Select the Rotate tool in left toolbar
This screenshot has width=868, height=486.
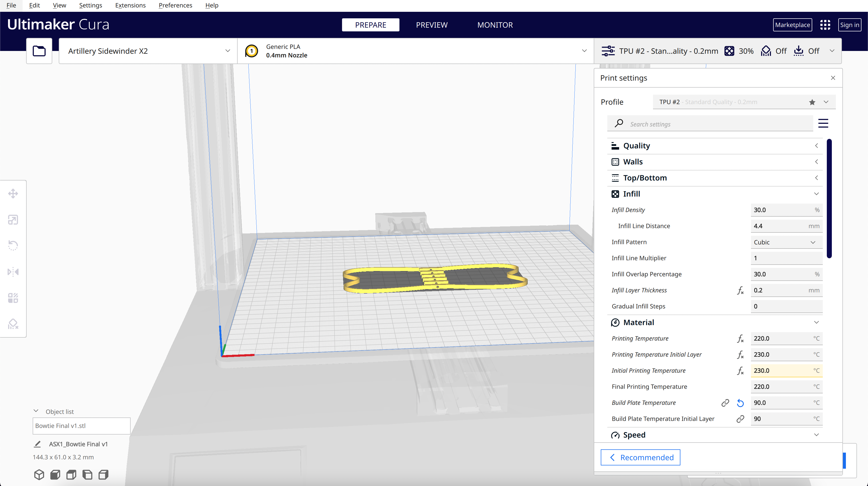click(x=13, y=246)
